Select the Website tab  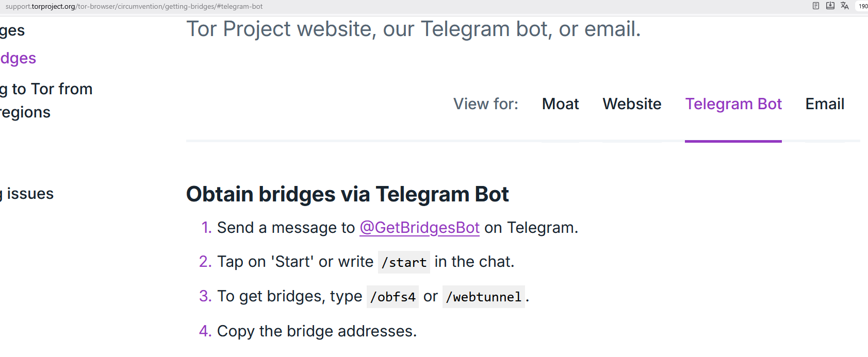(632, 104)
